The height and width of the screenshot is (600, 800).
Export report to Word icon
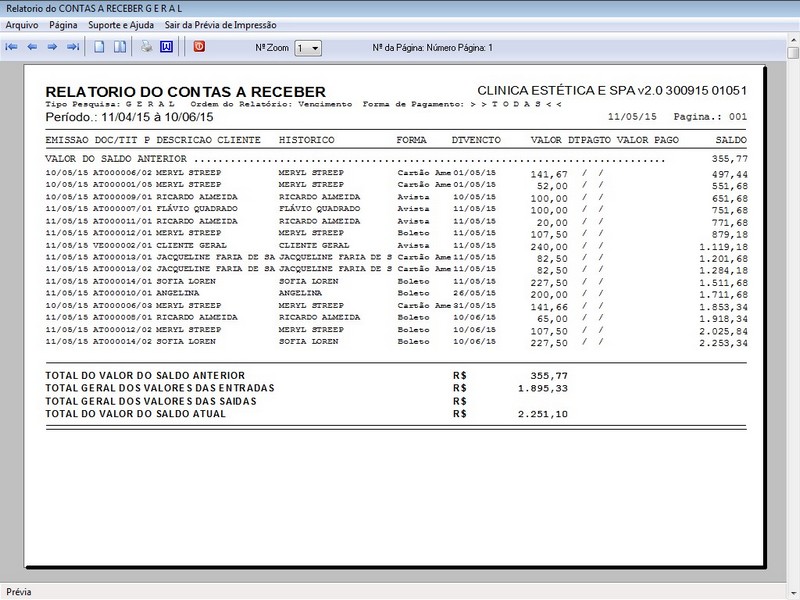tap(166, 47)
